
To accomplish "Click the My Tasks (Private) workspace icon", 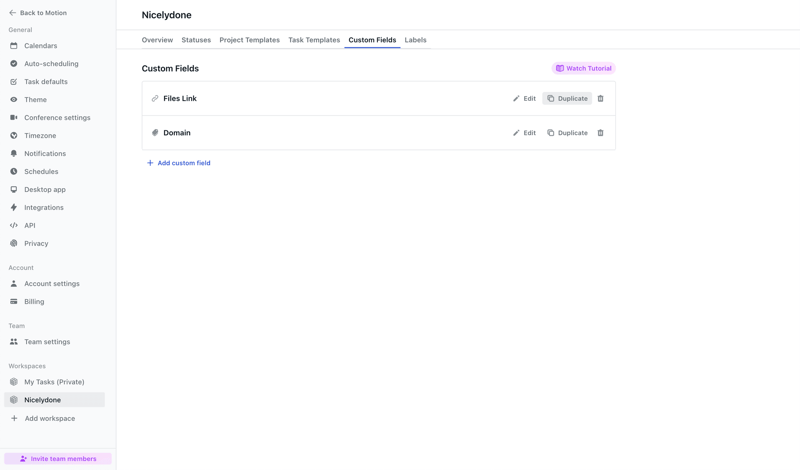I will [14, 382].
